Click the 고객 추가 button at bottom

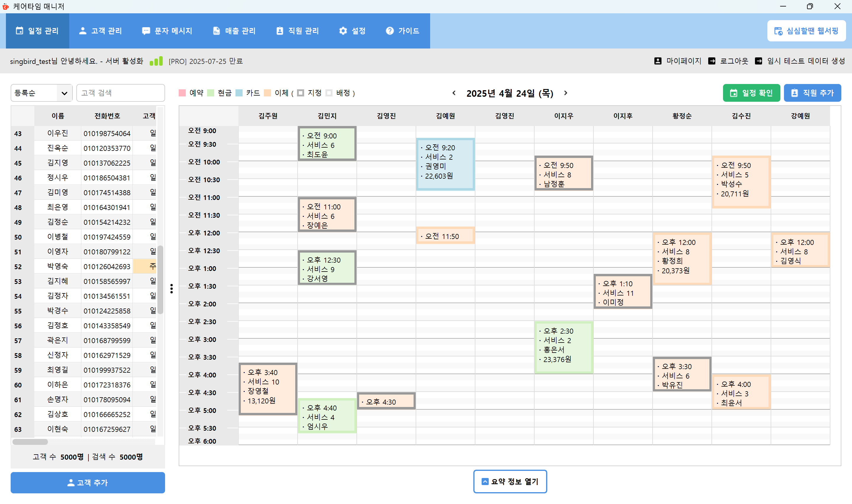click(x=88, y=483)
